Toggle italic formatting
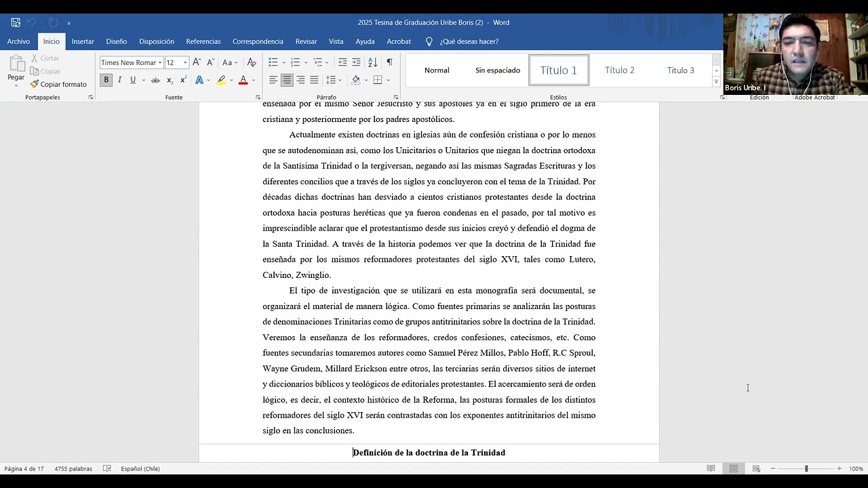This screenshot has width=868, height=488. (119, 80)
